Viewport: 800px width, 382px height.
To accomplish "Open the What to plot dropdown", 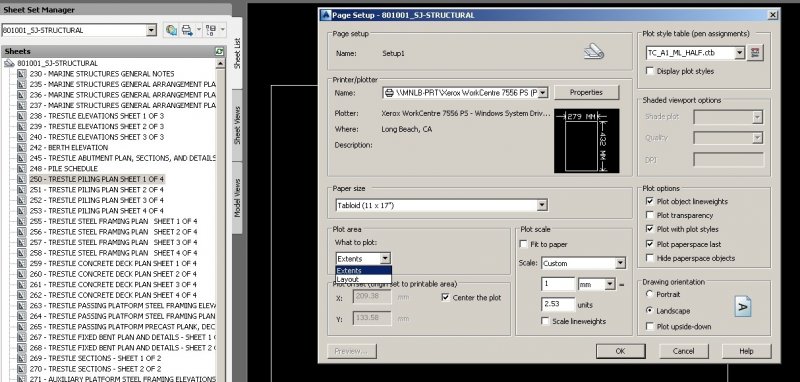I will [385, 259].
